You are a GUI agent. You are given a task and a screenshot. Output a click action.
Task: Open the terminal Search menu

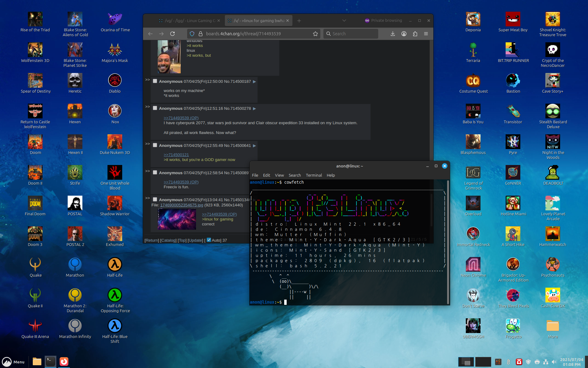[295, 175]
